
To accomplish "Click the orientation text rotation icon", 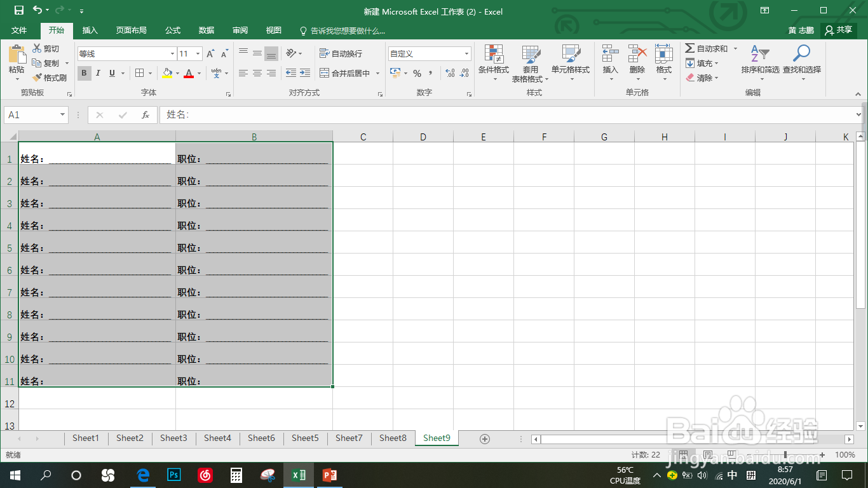I will pyautogui.click(x=291, y=53).
